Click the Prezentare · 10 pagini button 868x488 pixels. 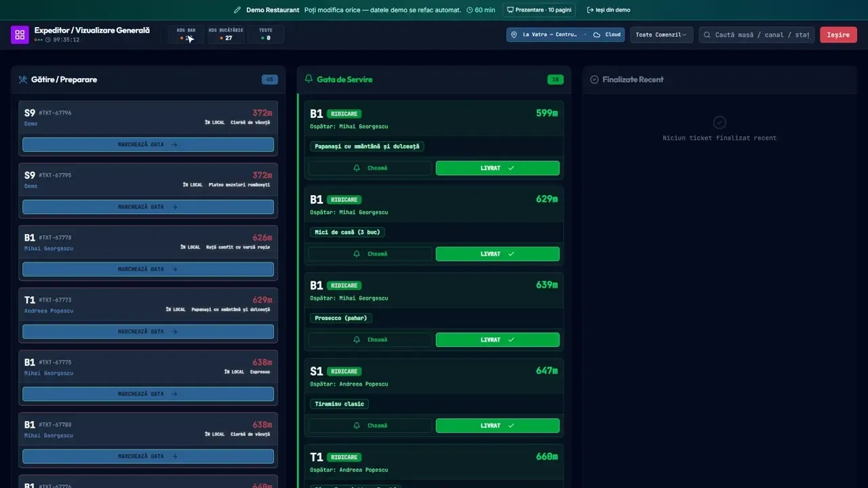tap(539, 10)
